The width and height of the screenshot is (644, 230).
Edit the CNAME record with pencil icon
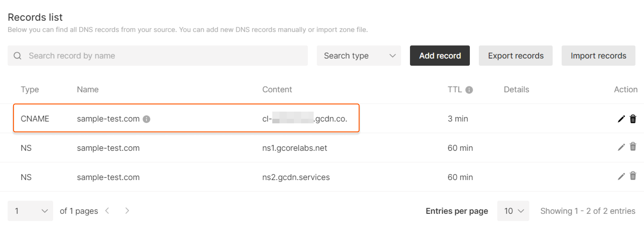(621, 119)
